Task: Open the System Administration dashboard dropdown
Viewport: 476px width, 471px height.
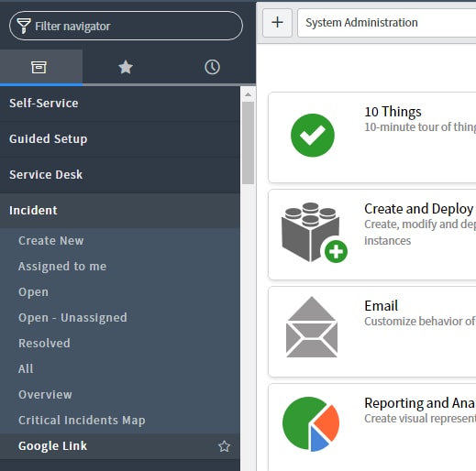Action: (x=387, y=23)
